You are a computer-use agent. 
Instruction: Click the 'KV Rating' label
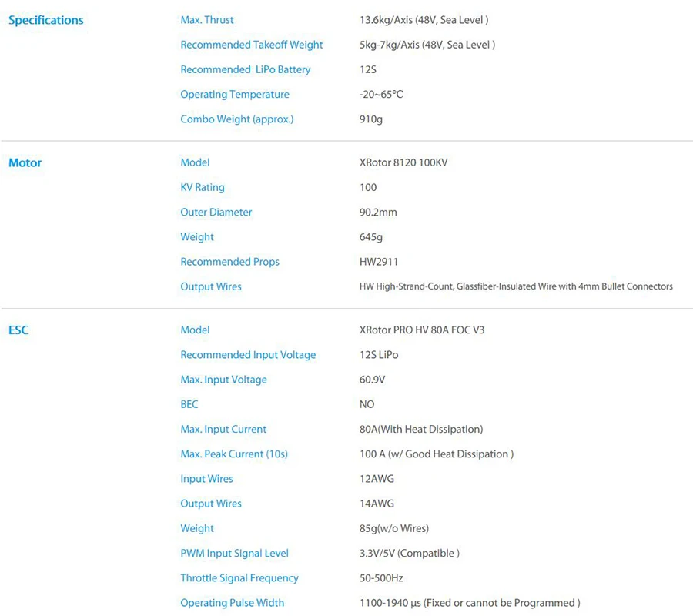click(203, 187)
